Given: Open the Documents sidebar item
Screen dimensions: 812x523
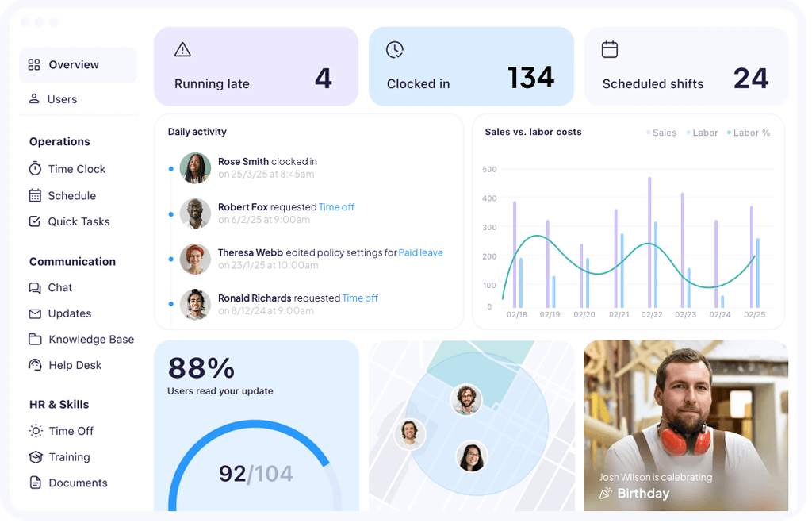Looking at the screenshot, I should 78,483.
